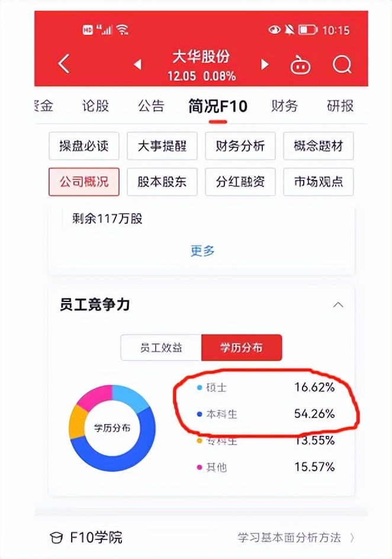Open 分红融资 details
The height and width of the screenshot is (559, 392).
pos(240,182)
